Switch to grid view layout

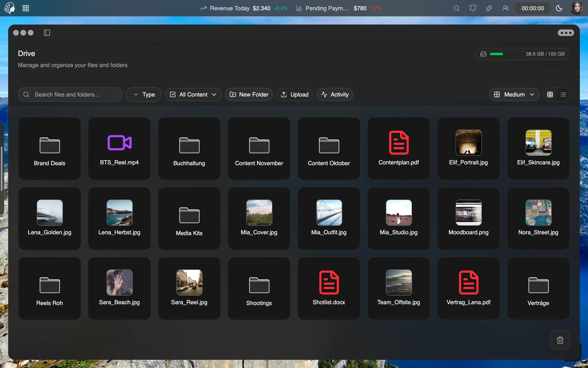point(550,94)
